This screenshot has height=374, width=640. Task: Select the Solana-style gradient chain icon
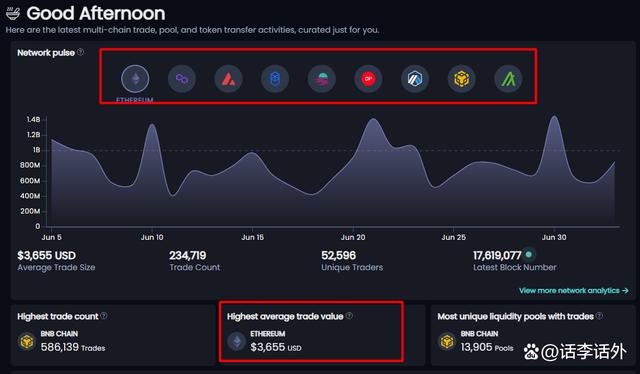[x=322, y=79]
